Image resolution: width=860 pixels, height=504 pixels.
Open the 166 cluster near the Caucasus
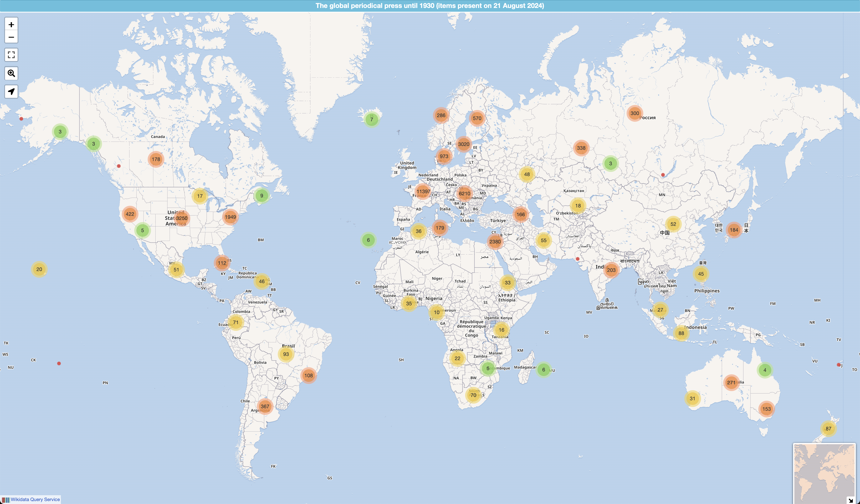tap(521, 215)
